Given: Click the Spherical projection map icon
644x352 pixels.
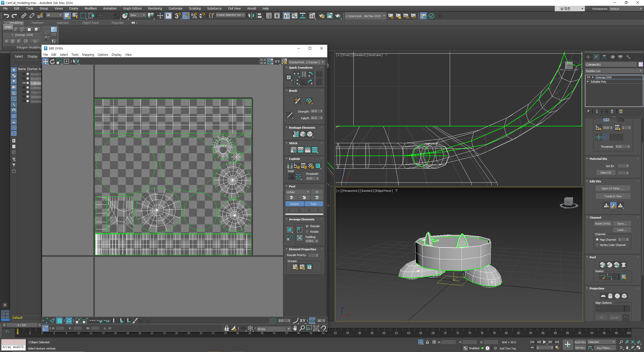Looking at the screenshot, I should coord(617,296).
